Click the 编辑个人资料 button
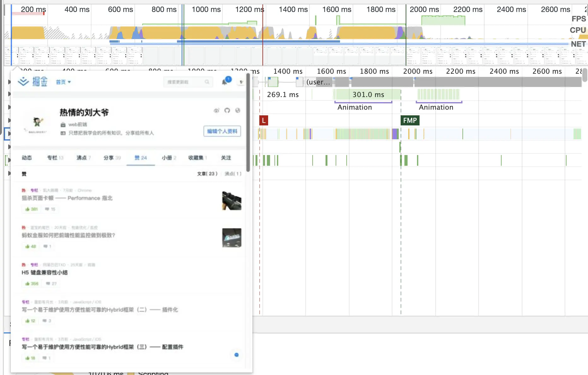Image resolution: width=588 pixels, height=375 pixels. coord(222,131)
